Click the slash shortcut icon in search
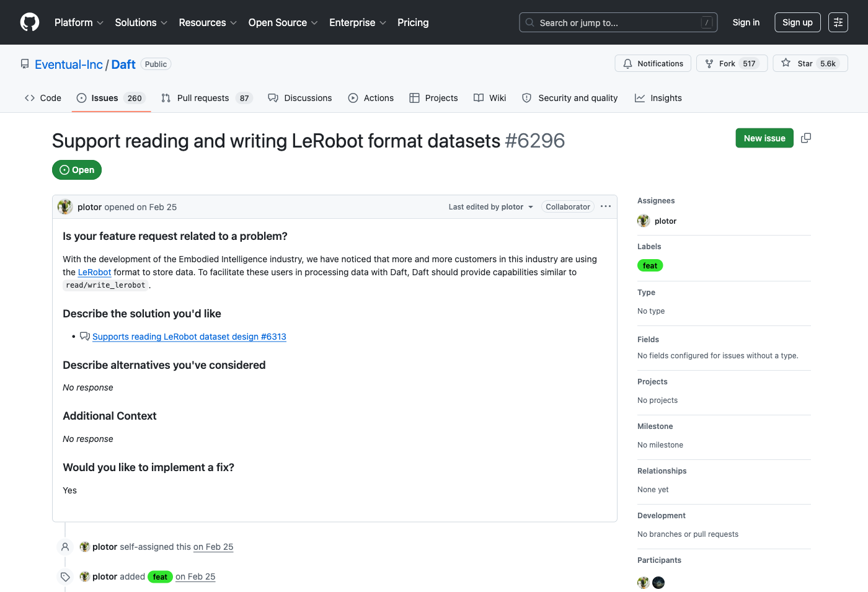Image resolution: width=868 pixels, height=592 pixels. (x=707, y=22)
